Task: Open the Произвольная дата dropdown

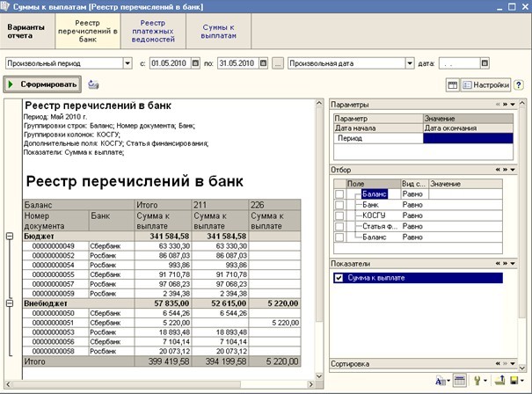Action: click(409, 63)
